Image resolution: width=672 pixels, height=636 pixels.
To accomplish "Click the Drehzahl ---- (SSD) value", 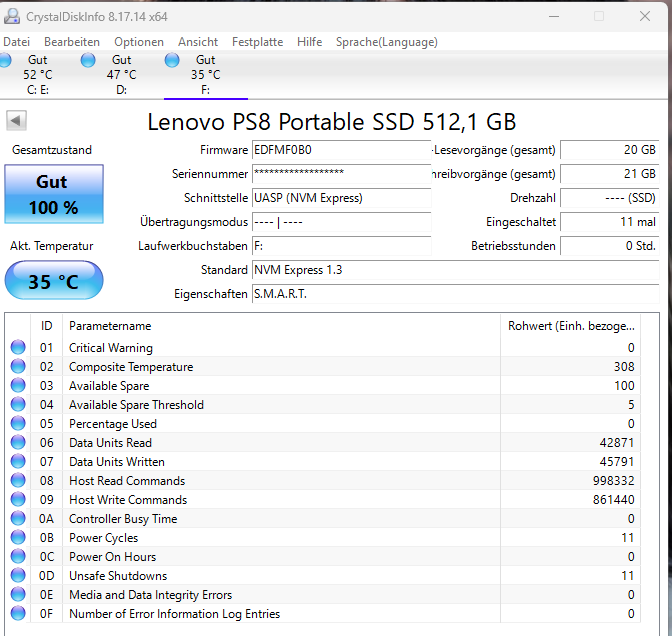I will click(609, 198).
